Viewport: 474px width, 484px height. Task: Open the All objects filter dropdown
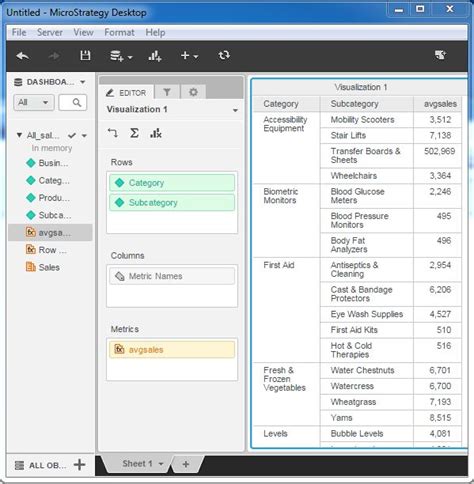tap(34, 102)
